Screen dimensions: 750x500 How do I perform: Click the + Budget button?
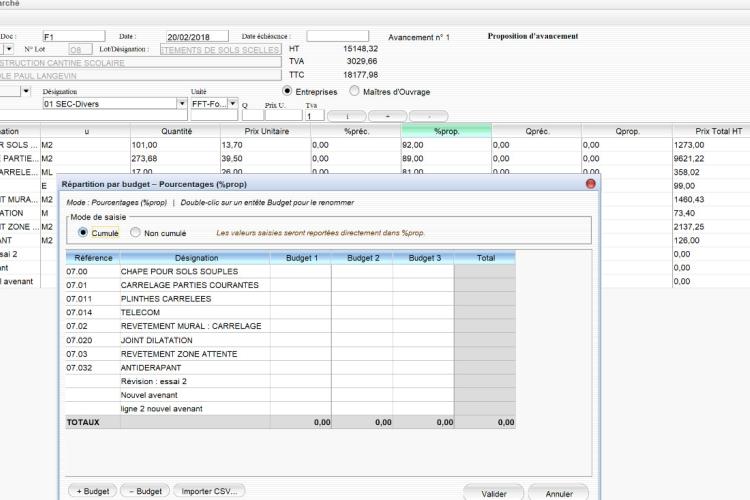point(93,491)
